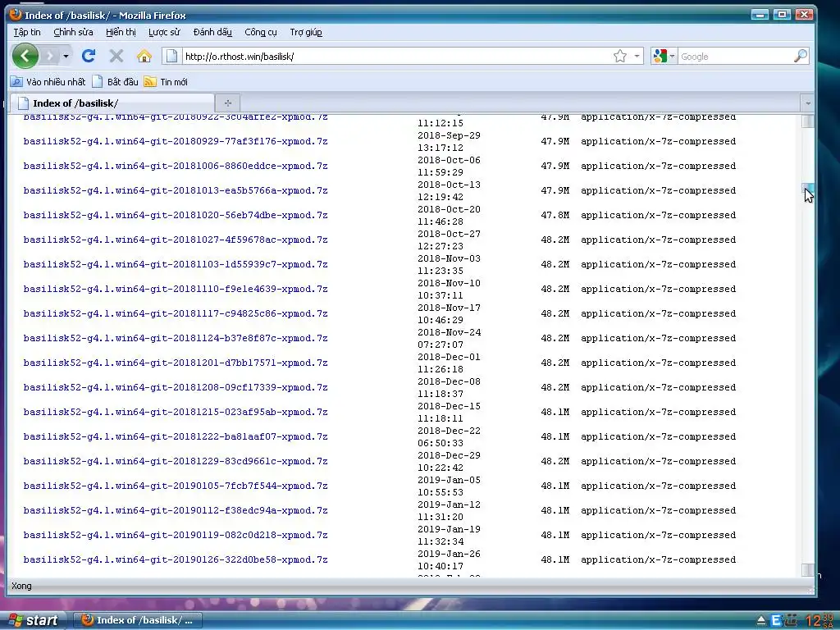Open the Đánh dấu menu

click(212, 32)
